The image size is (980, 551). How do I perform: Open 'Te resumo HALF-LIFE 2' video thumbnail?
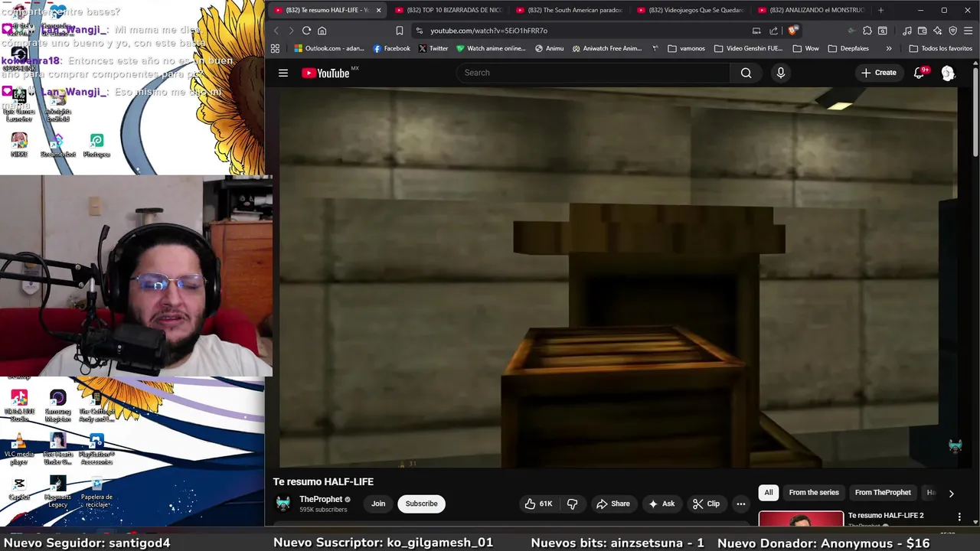pyautogui.click(x=801, y=520)
